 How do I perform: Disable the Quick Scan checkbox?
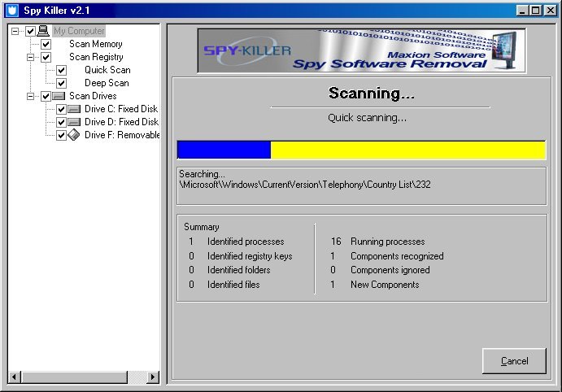click(61, 70)
